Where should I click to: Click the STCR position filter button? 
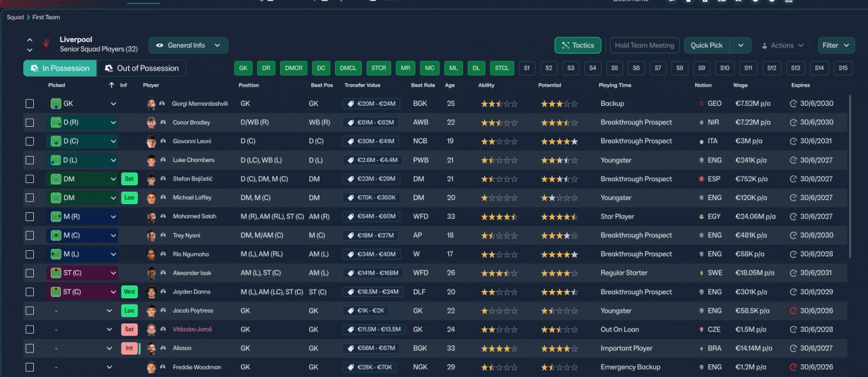pyautogui.click(x=378, y=68)
